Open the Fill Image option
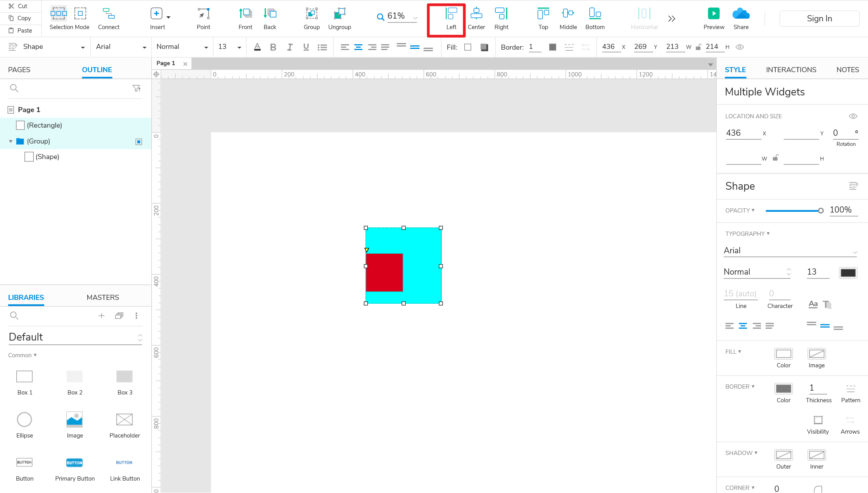868x493 pixels. click(816, 354)
